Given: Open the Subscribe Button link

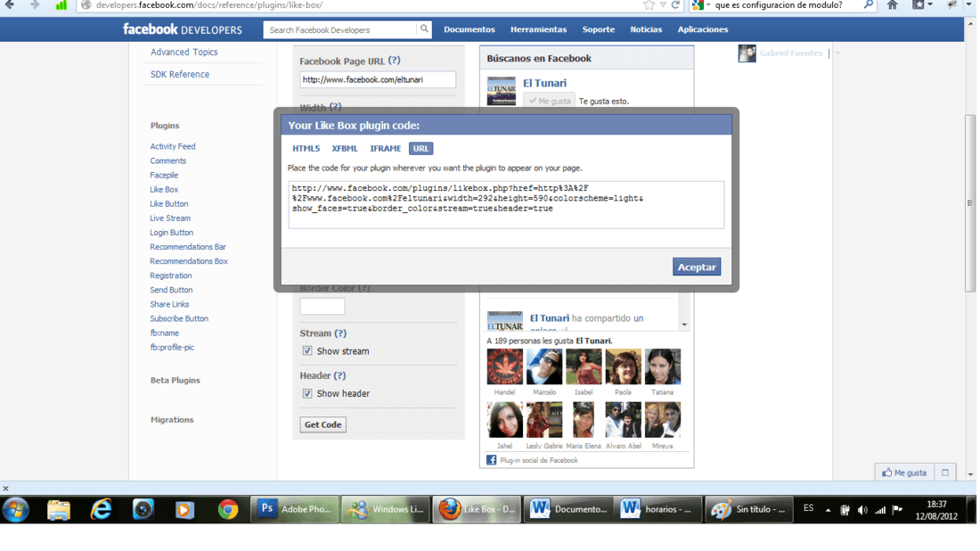Looking at the screenshot, I should pyautogui.click(x=179, y=318).
